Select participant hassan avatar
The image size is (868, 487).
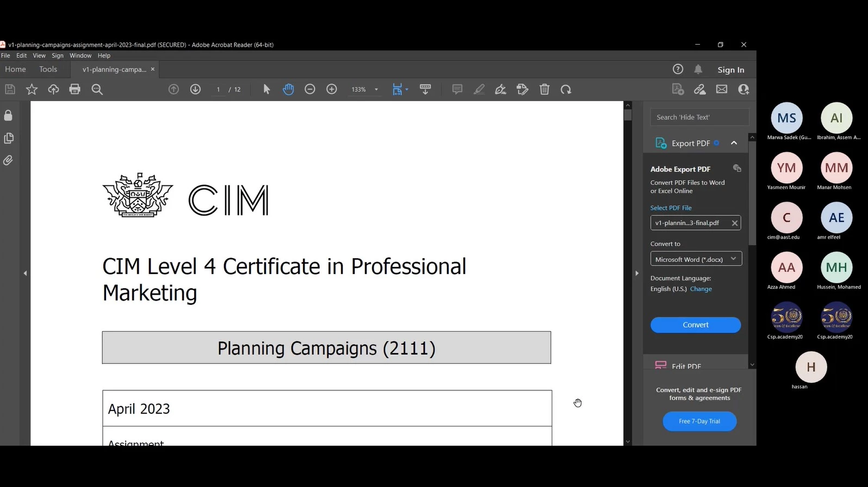pyautogui.click(x=811, y=367)
